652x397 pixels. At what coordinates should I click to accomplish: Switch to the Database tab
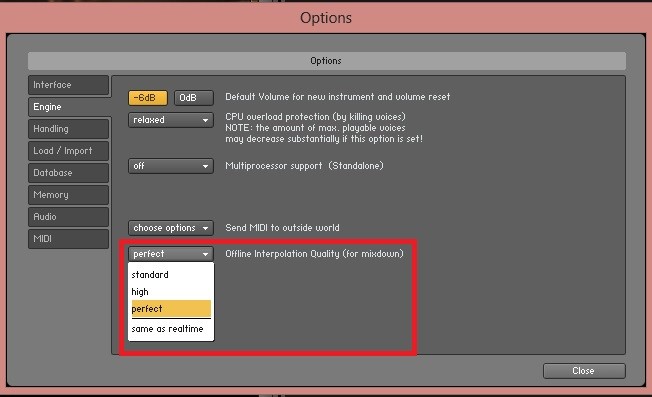point(69,173)
